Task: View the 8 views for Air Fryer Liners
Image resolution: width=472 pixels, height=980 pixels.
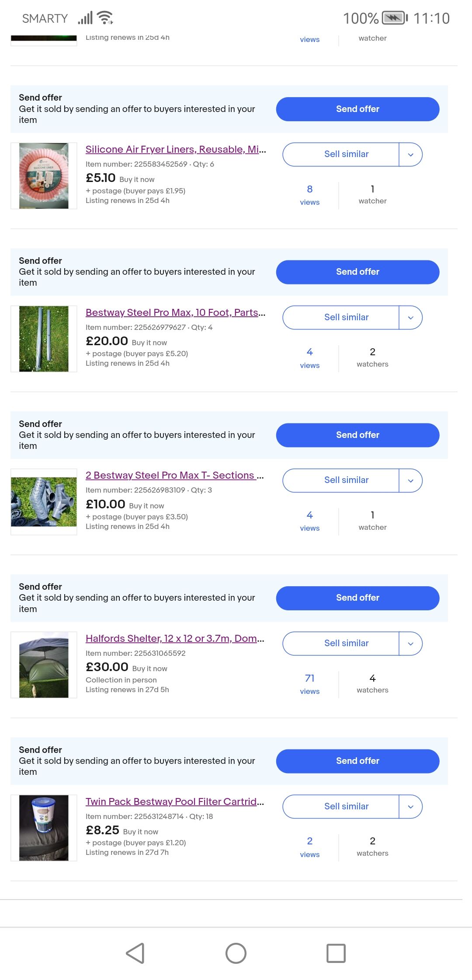Action: coord(309,194)
